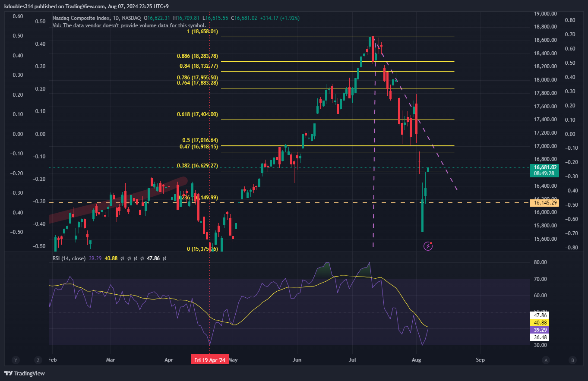
Task: Select the Fri 19 Apr '24 date marker
Action: pos(210,360)
